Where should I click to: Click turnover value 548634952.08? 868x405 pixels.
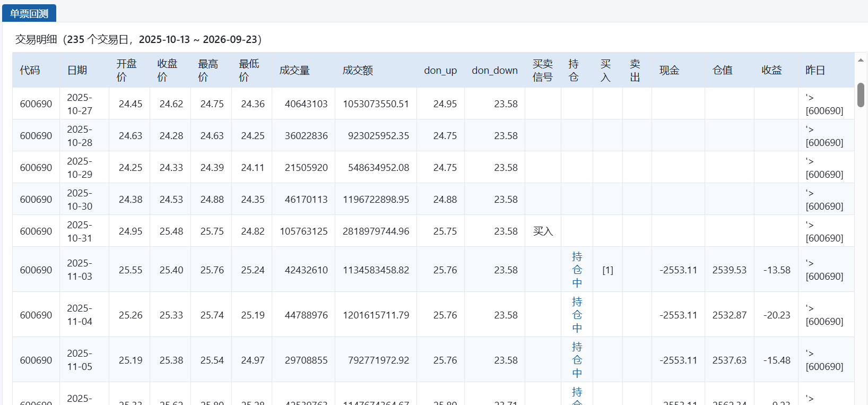coord(378,168)
